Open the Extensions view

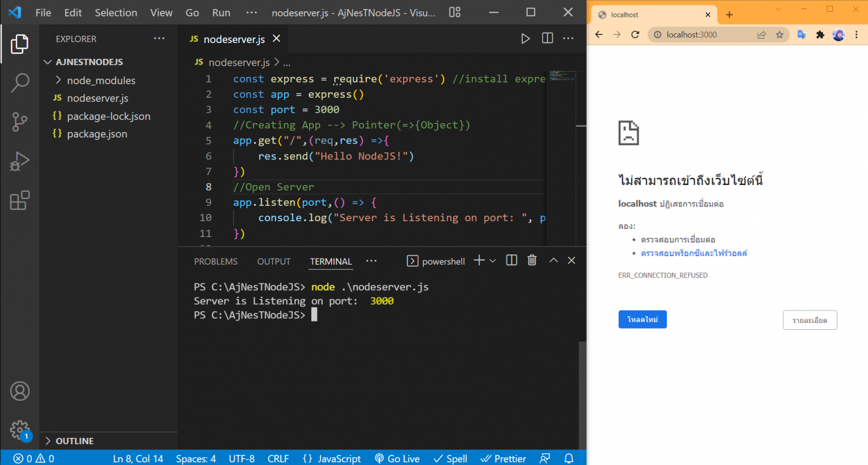point(20,200)
